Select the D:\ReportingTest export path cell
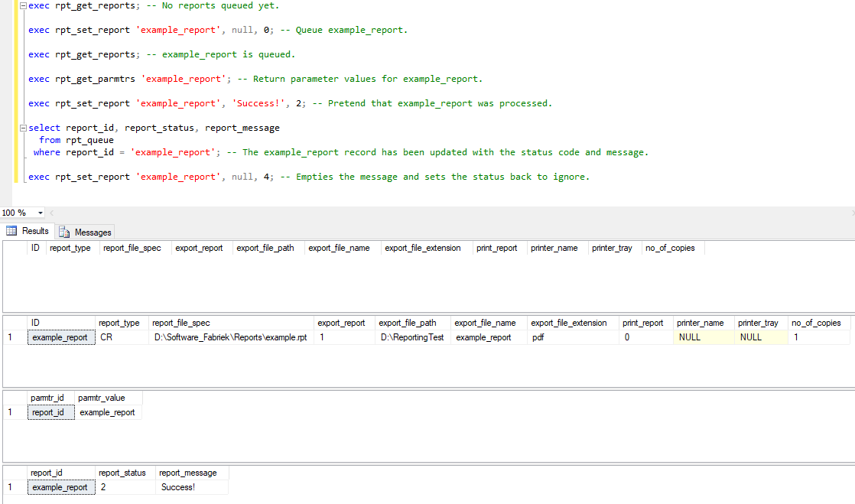 (411, 337)
